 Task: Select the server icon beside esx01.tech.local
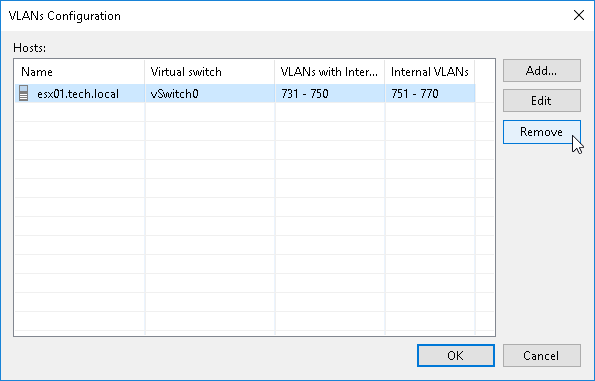pyautogui.click(x=24, y=93)
